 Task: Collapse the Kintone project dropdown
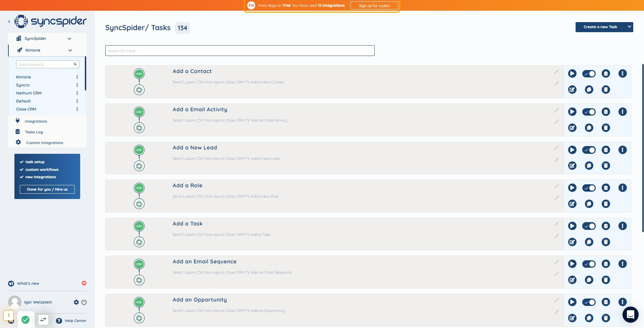[70, 50]
